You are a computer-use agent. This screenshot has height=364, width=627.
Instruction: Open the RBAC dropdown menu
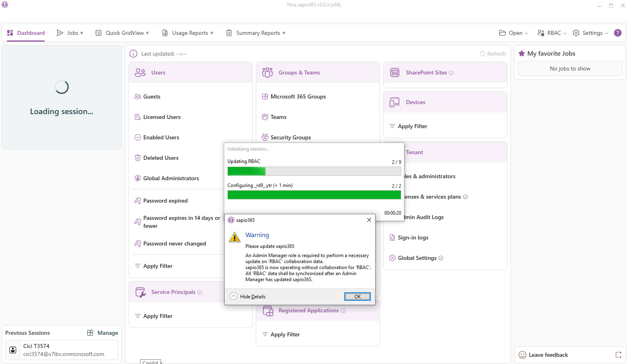pyautogui.click(x=552, y=33)
